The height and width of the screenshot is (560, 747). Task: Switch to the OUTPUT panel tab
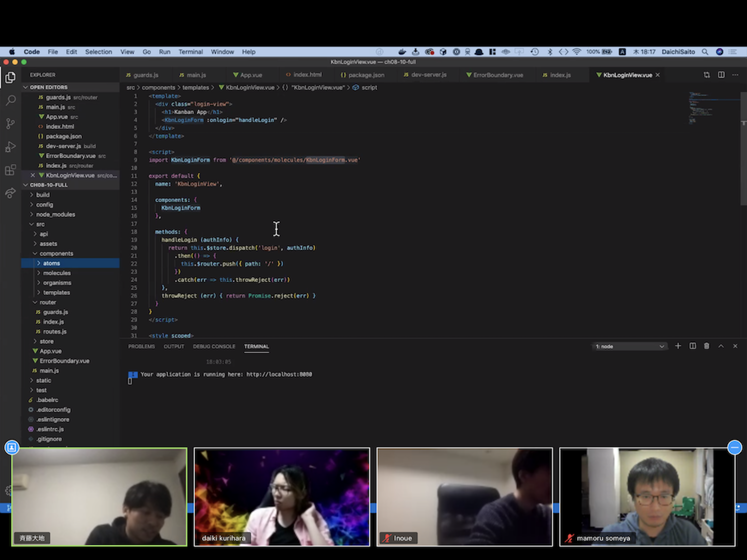tap(174, 346)
